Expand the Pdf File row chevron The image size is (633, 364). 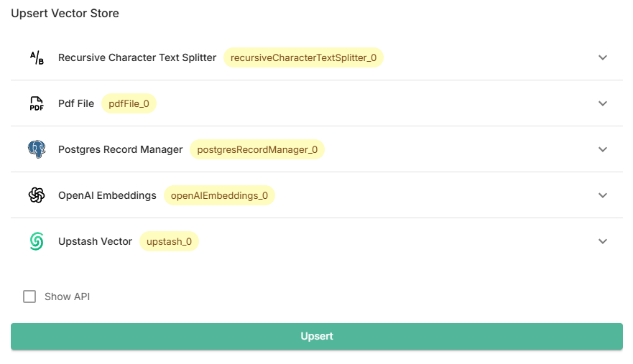[x=603, y=103]
